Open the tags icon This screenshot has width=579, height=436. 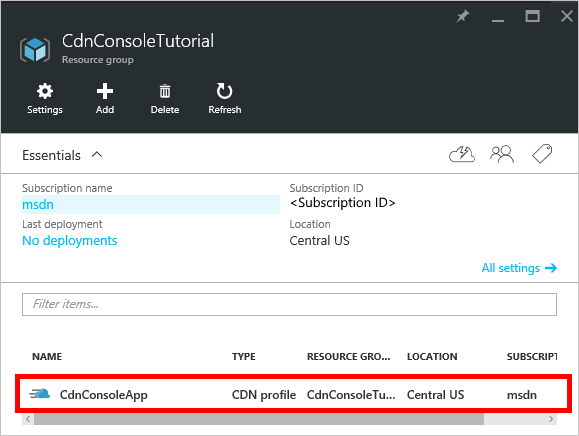[x=542, y=154]
